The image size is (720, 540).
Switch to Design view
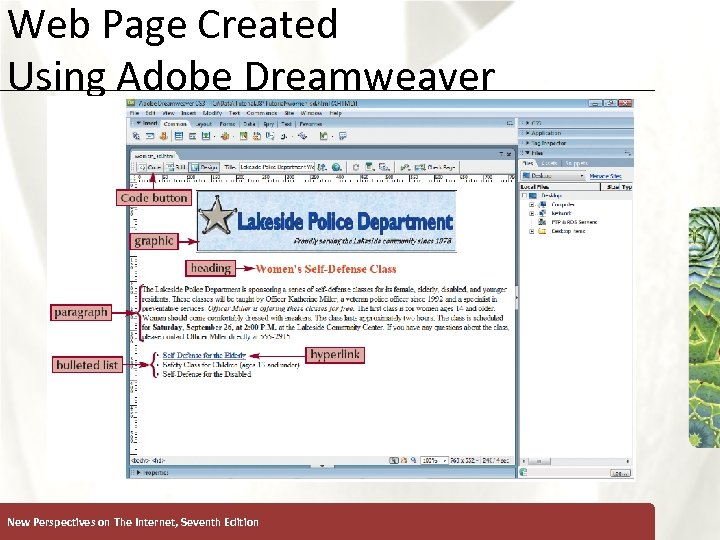(204, 167)
